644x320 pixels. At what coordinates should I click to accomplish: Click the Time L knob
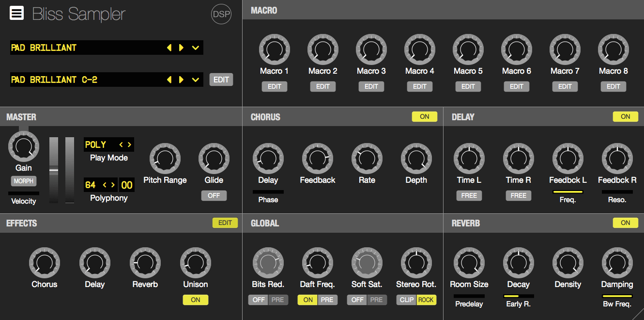(x=469, y=159)
